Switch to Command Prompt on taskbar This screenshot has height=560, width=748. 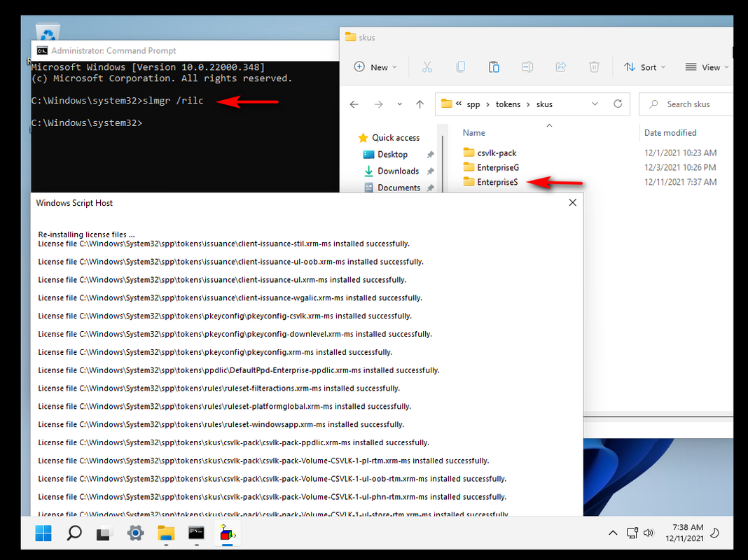click(196, 533)
